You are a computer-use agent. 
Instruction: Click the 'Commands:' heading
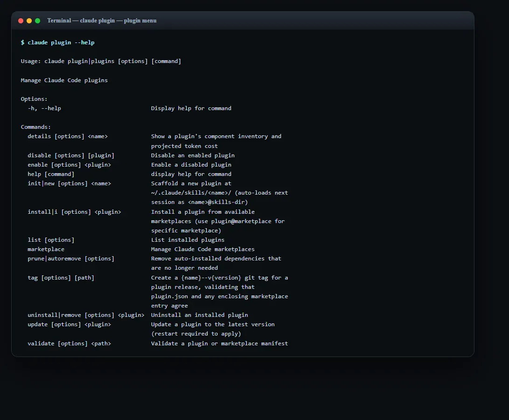[35, 127]
